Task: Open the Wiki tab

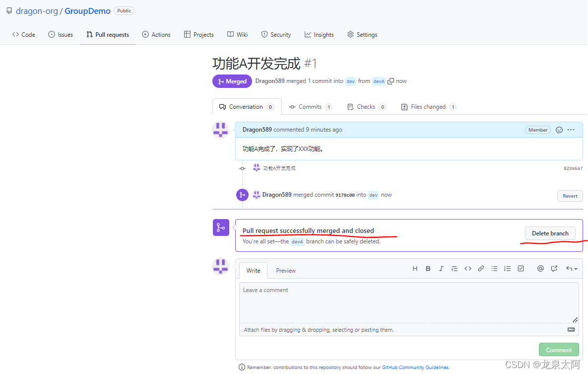Action: 237,35
